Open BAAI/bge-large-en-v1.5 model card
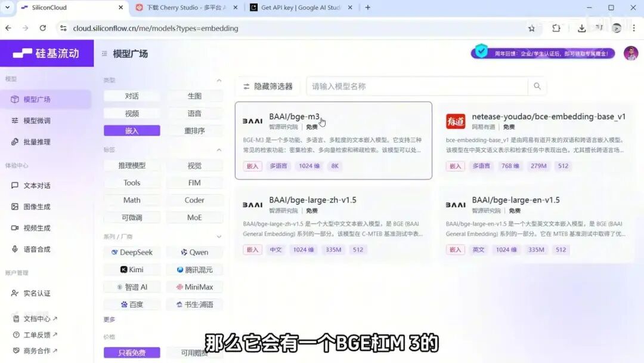 pyautogui.click(x=536, y=224)
